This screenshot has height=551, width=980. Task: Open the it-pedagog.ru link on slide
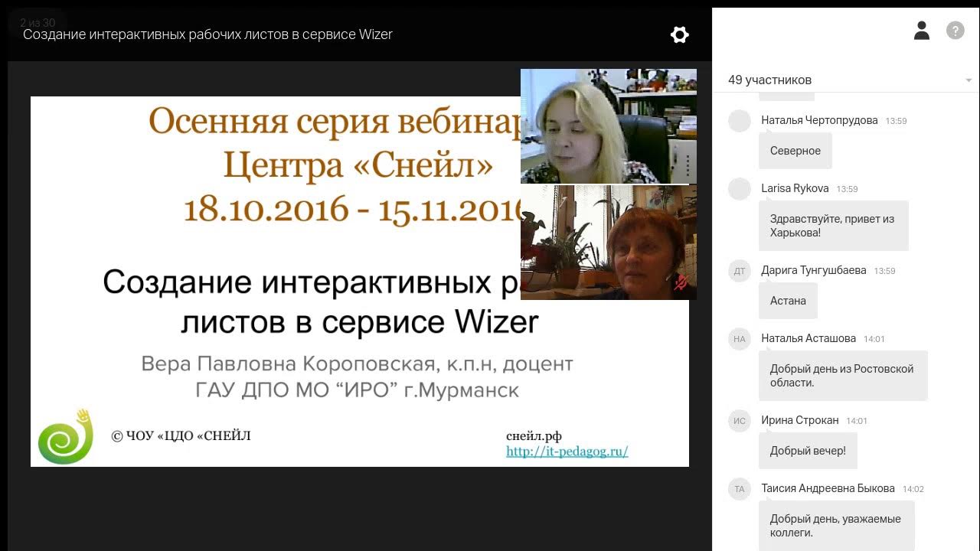tap(567, 452)
